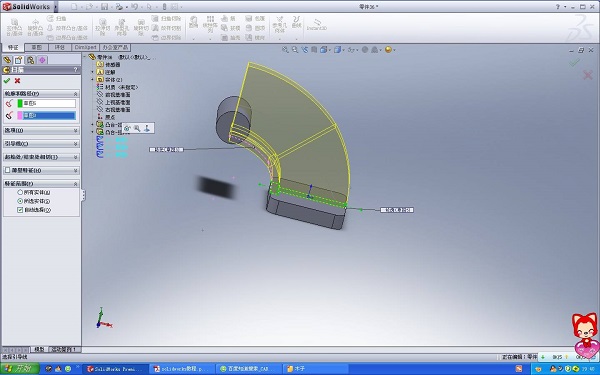Click the Lofted Cut (放样切除) button
Screen dimensions: 600x375
pos(166,28)
